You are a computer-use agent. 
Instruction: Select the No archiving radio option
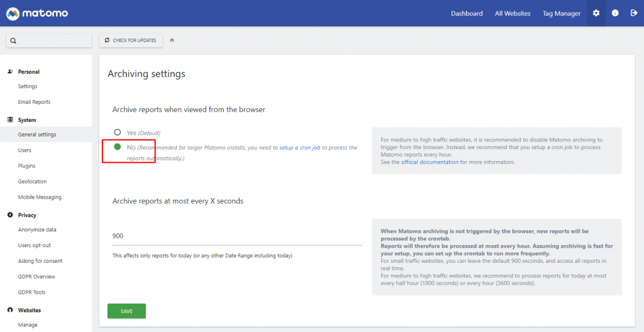(117, 147)
